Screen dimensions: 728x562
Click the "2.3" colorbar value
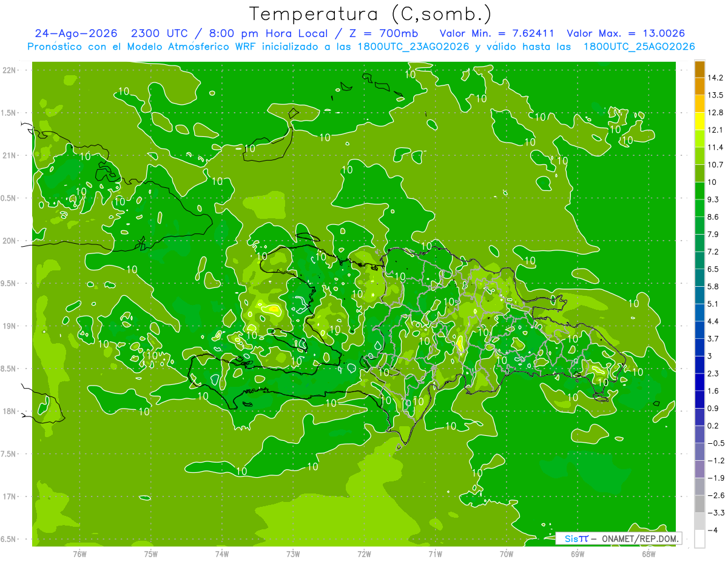[x=714, y=373]
